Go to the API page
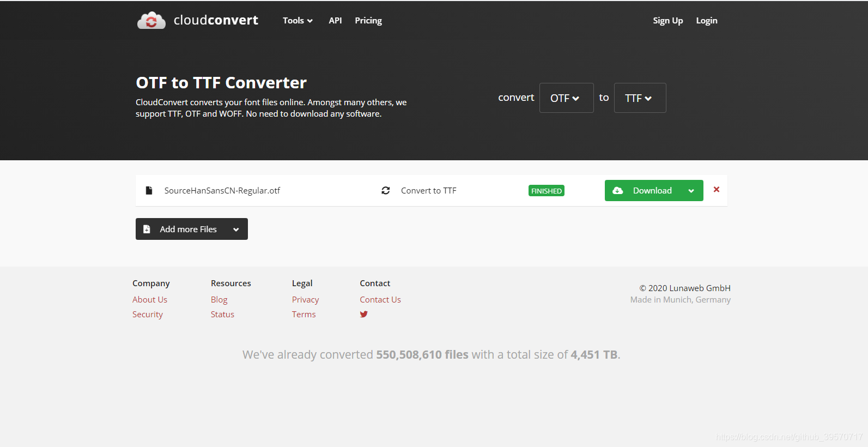This screenshot has width=868, height=447. pos(335,21)
